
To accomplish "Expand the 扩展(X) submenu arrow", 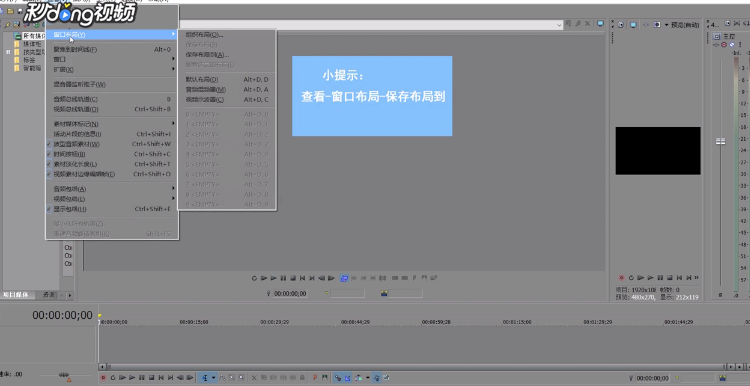I will [x=173, y=69].
